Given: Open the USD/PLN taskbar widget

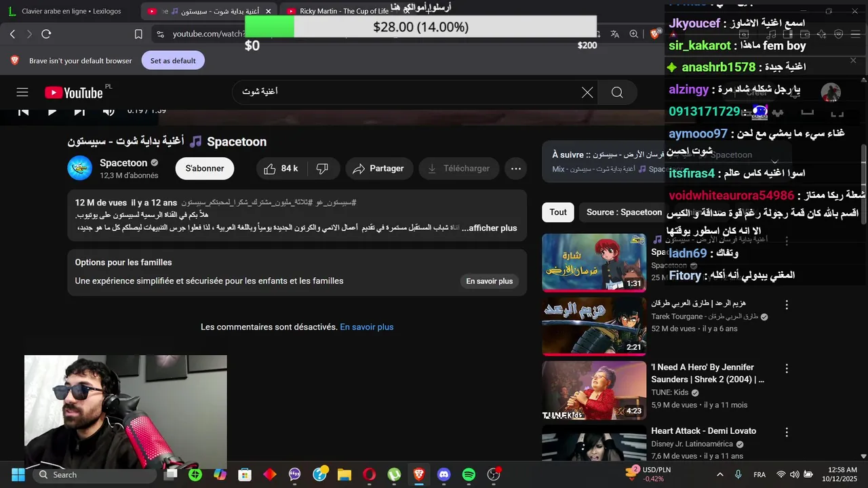Looking at the screenshot, I should tap(648, 474).
